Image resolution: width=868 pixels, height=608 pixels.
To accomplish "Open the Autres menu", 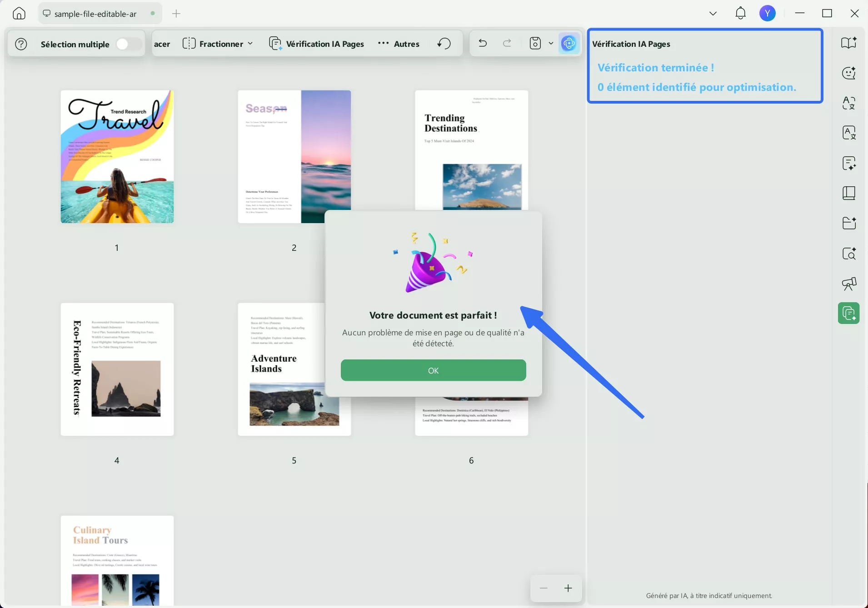I will tap(399, 44).
